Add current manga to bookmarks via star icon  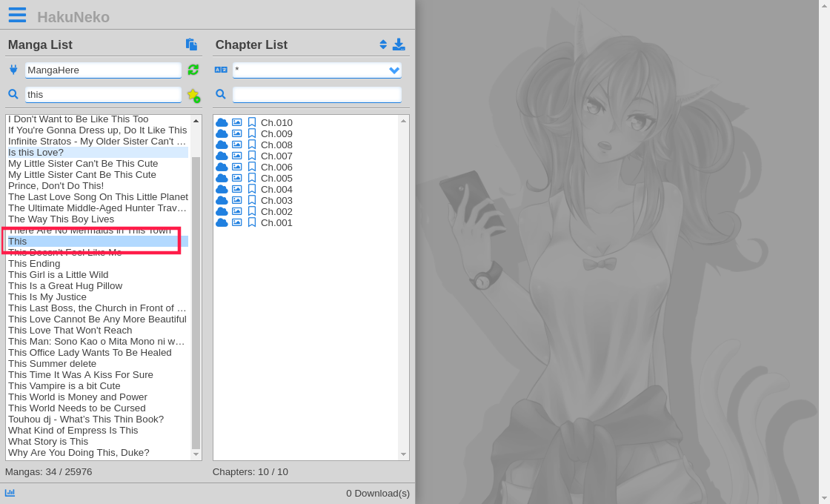[x=193, y=95]
